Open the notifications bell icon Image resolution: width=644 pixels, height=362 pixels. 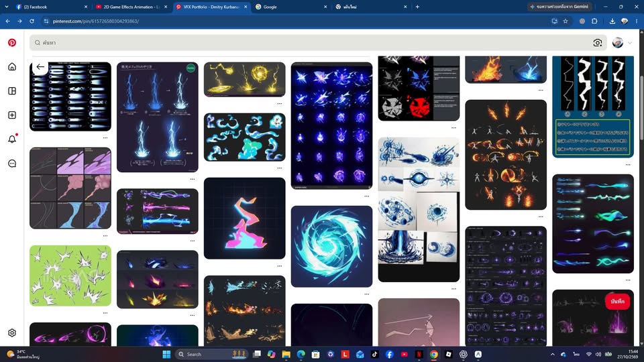(x=12, y=139)
